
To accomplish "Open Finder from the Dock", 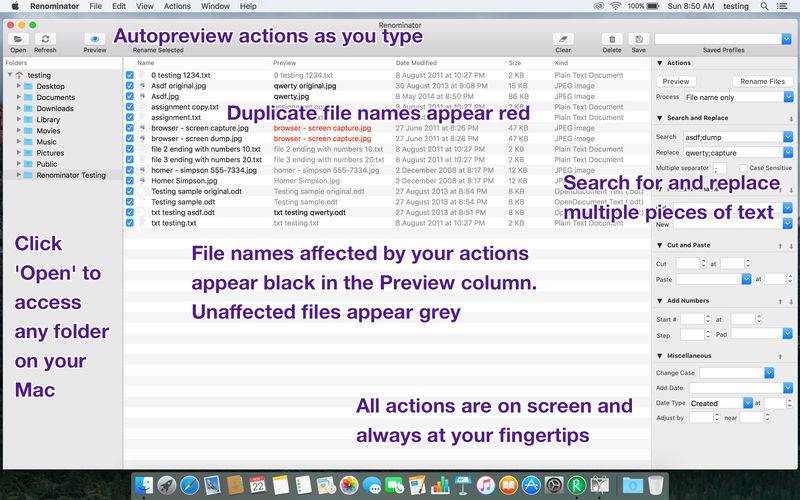I will coord(144,485).
